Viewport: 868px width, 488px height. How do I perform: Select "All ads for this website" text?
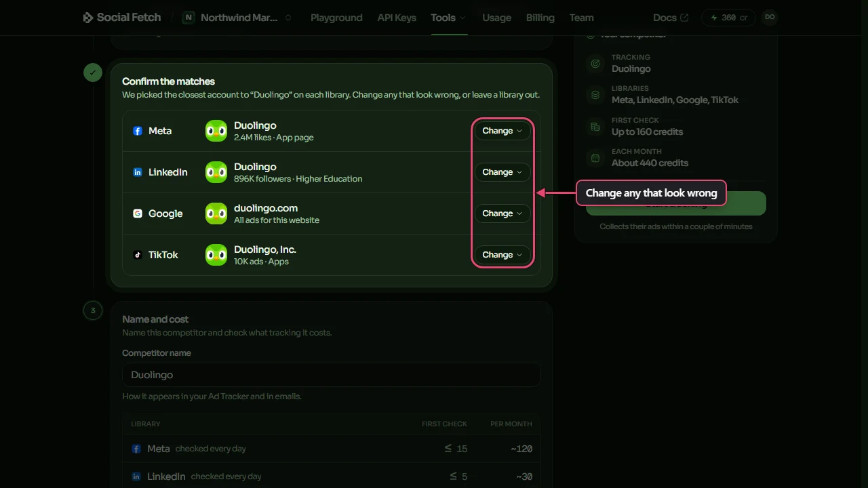[x=277, y=220]
